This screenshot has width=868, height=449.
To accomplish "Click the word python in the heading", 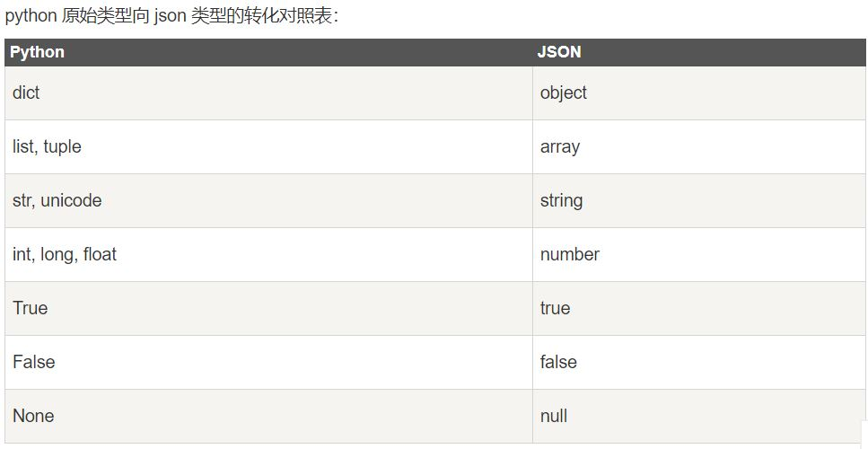I will pyautogui.click(x=31, y=16).
